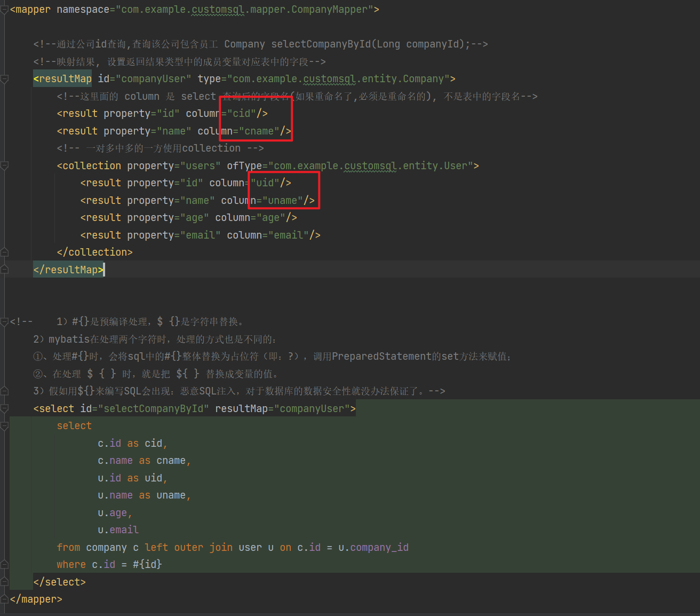Click the namespace value com.example.customsql.mapper.CompanyMapper
Image resolution: width=700 pixels, height=616 pixels.
(x=244, y=10)
